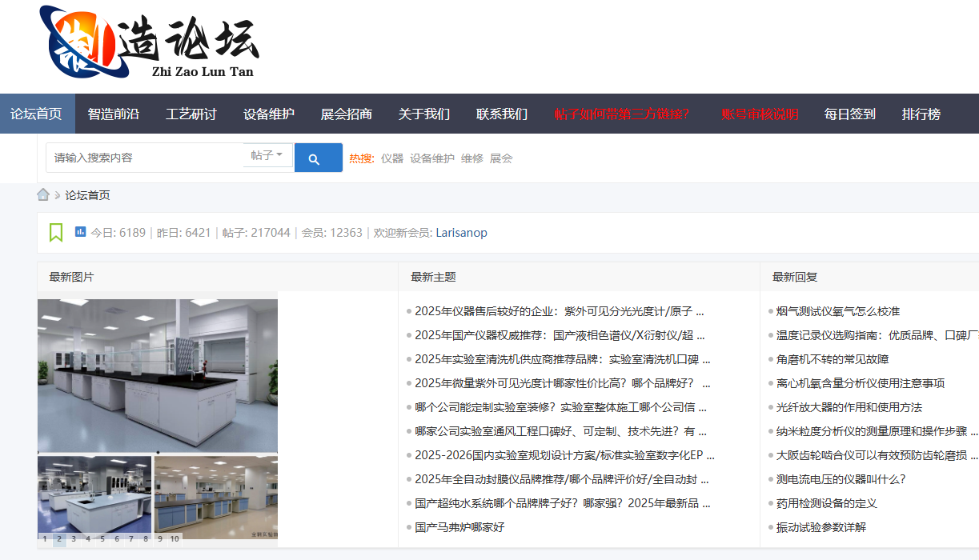
Task: Click the green bookmark icon above statistics
Action: click(55, 231)
